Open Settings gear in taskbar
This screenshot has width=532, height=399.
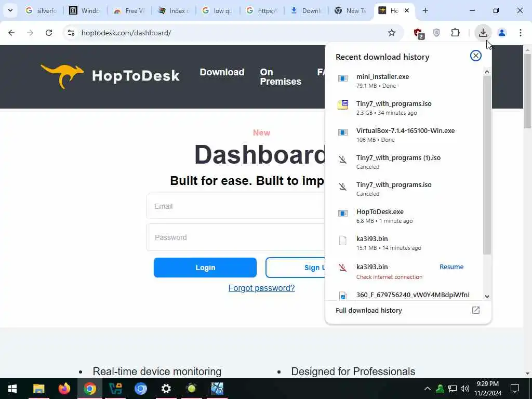[166, 389]
